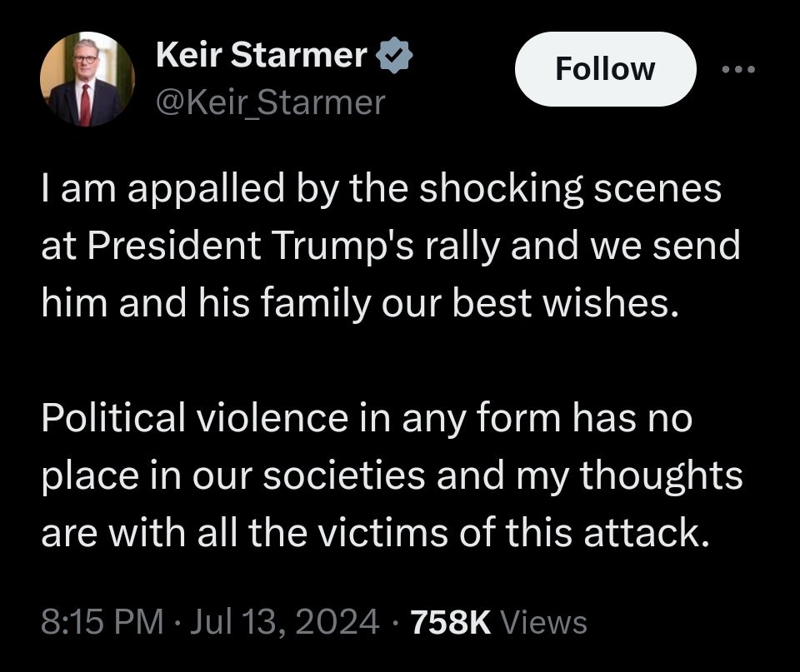Click the line starting "I am appalled"
Screen dimensions: 800x672
pyautogui.click(x=381, y=189)
